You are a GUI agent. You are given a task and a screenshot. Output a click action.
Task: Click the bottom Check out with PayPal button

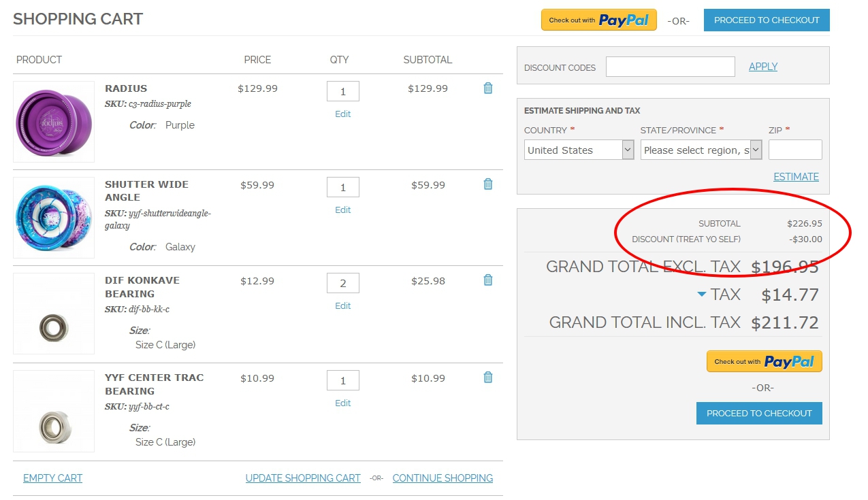click(x=764, y=361)
